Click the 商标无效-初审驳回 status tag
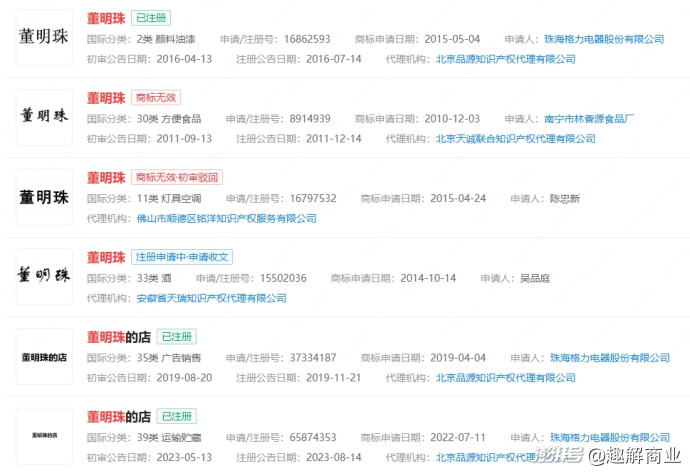This screenshot has width=690, height=476. (176, 177)
